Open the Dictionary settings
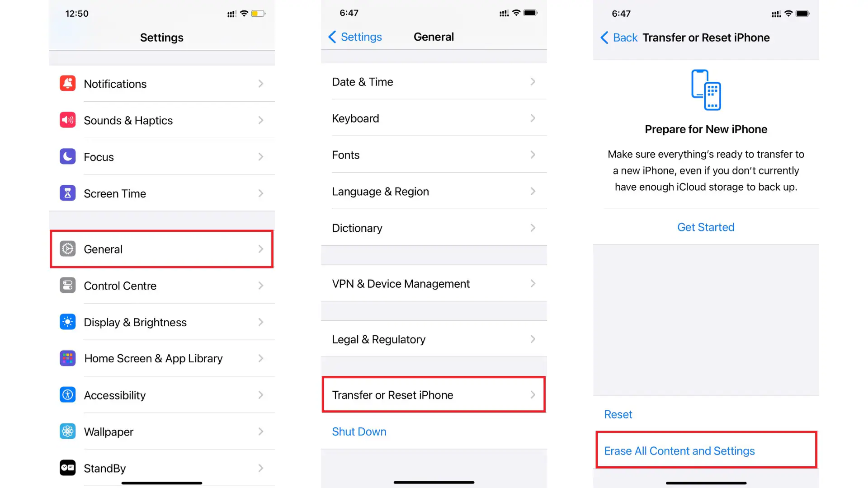The width and height of the screenshot is (868, 488). (434, 228)
